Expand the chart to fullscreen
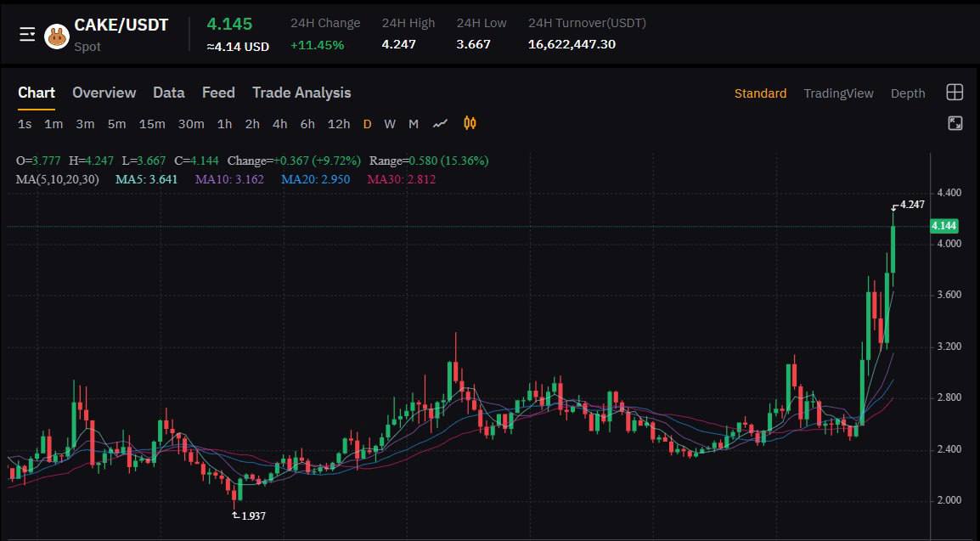The image size is (980, 541). click(955, 123)
